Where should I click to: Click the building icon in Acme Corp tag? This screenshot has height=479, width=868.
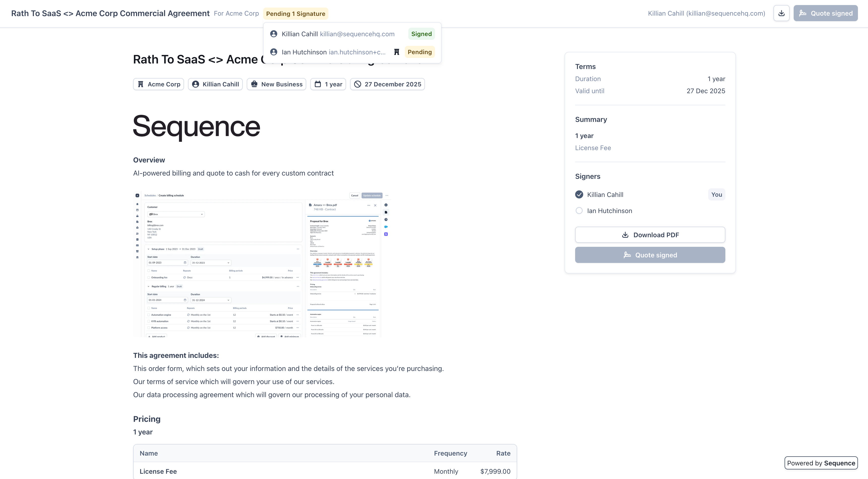tap(141, 84)
